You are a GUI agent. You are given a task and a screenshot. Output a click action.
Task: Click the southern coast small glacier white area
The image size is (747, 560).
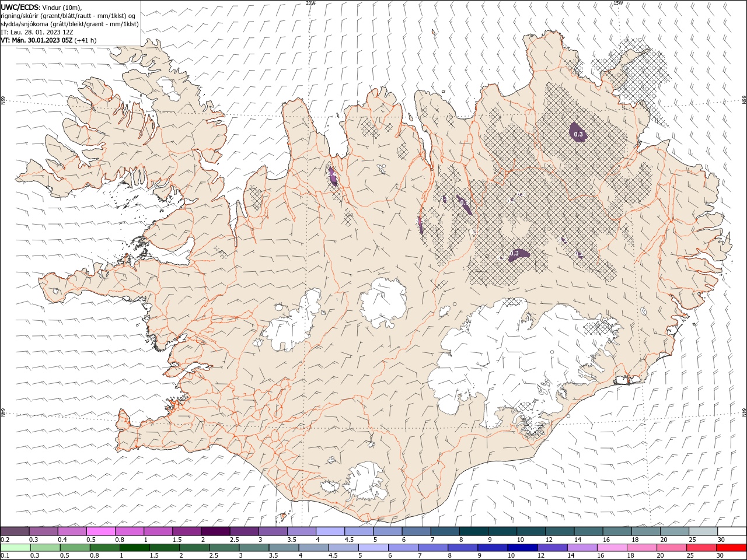[366, 482]
